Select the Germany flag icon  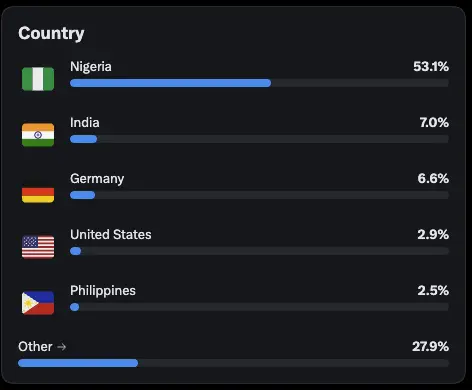38,191
